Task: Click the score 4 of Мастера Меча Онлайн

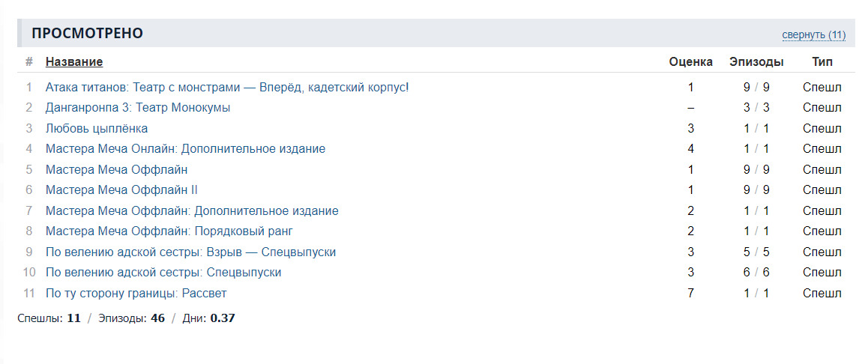Action: pos(690,148)
